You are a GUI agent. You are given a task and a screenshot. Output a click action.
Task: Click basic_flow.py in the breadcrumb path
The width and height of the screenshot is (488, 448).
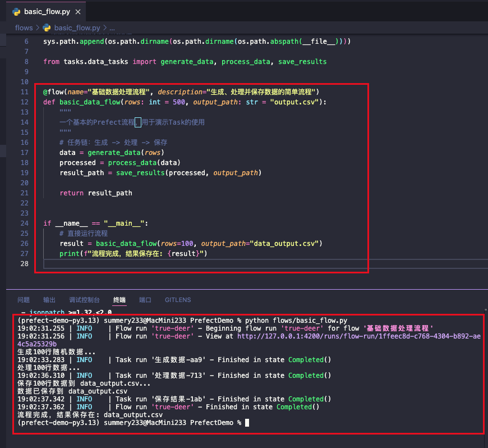pos(77,28)
